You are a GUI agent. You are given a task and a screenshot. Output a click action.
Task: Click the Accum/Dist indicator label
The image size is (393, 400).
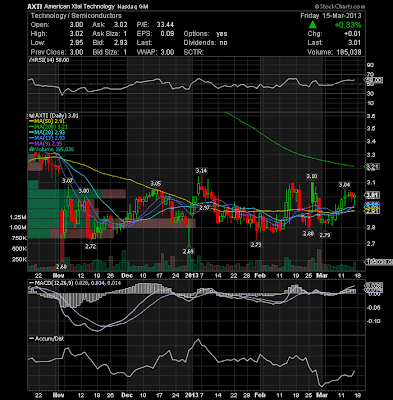coord(46,338)
